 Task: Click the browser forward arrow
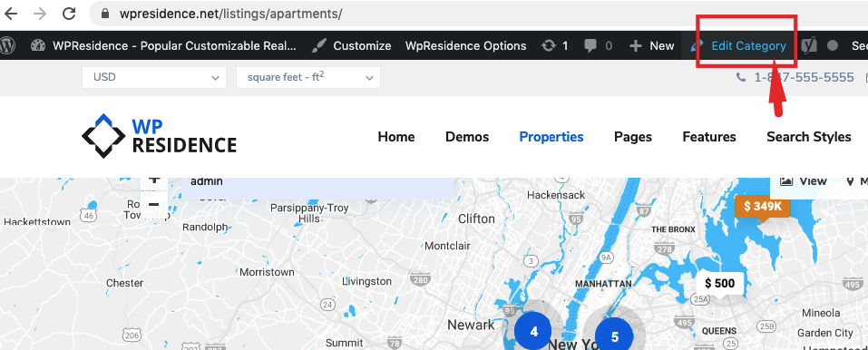[40, 14]
